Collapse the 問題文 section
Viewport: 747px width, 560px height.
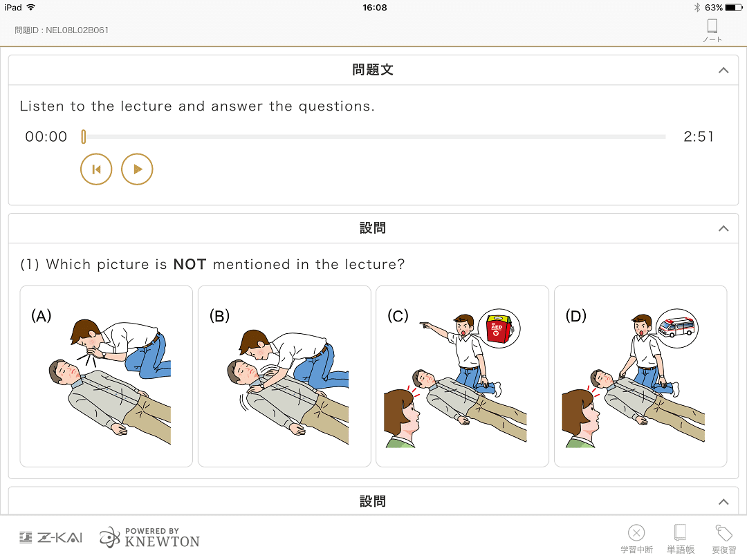[x=723, y=71]
